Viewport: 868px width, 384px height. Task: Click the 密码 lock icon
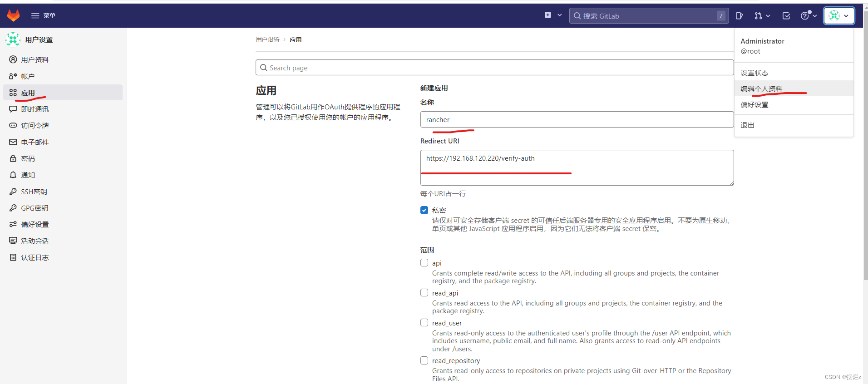click(x=13, y=158)
